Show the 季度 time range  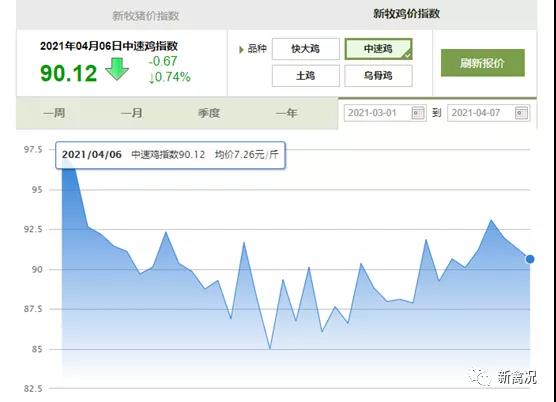(209, 113)
